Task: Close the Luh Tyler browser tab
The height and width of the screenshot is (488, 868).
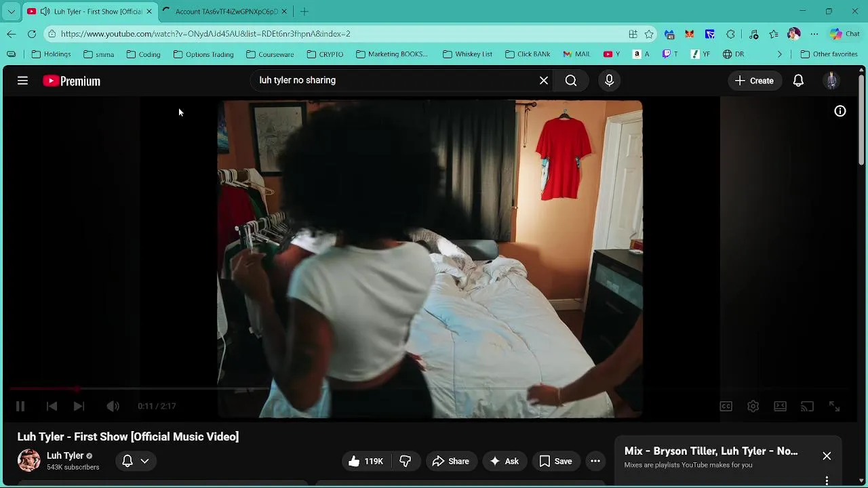Action: [149, 12]
